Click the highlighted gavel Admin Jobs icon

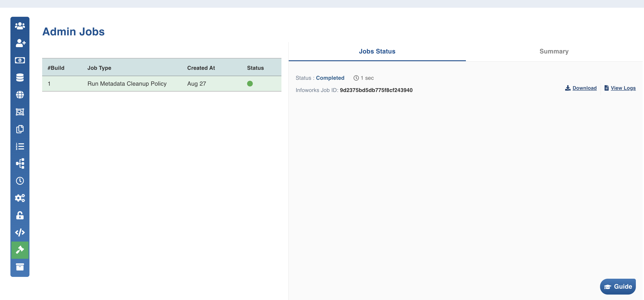pos(20,250)
